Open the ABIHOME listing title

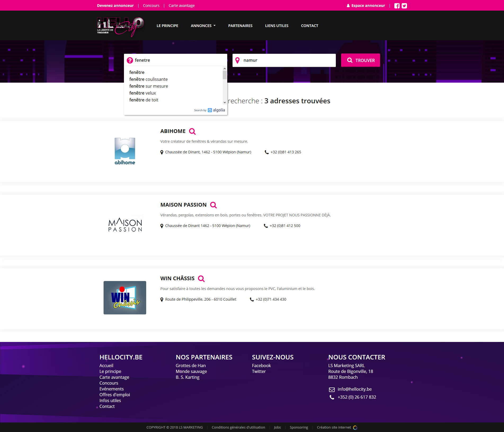pyautogui.click(x=173, y=131)
